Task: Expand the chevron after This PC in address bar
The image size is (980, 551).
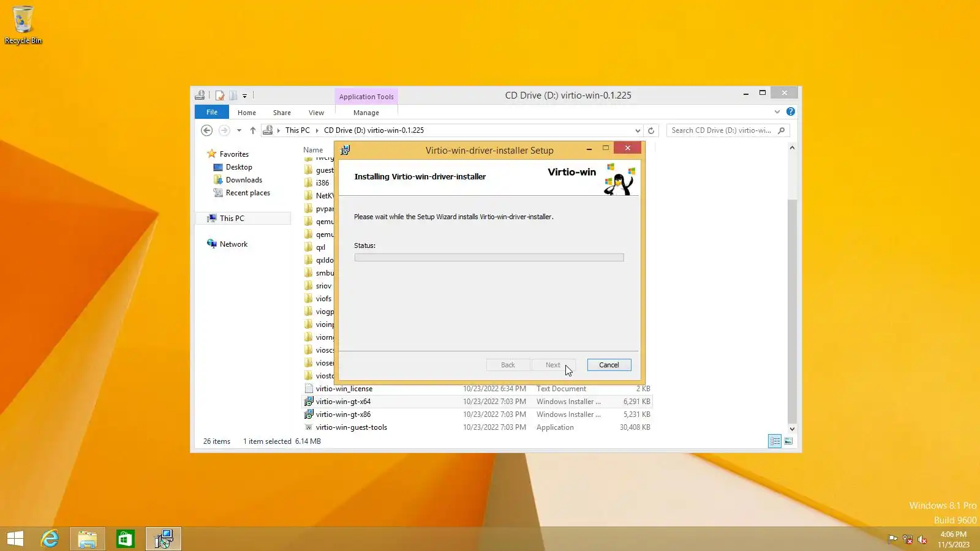Action: coord(317,130)
